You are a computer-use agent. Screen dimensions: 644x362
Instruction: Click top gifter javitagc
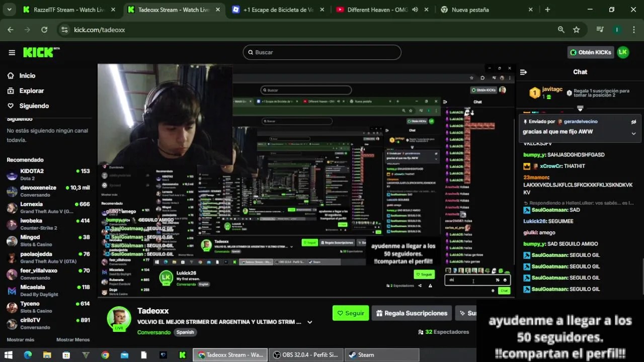coord(552,89)
